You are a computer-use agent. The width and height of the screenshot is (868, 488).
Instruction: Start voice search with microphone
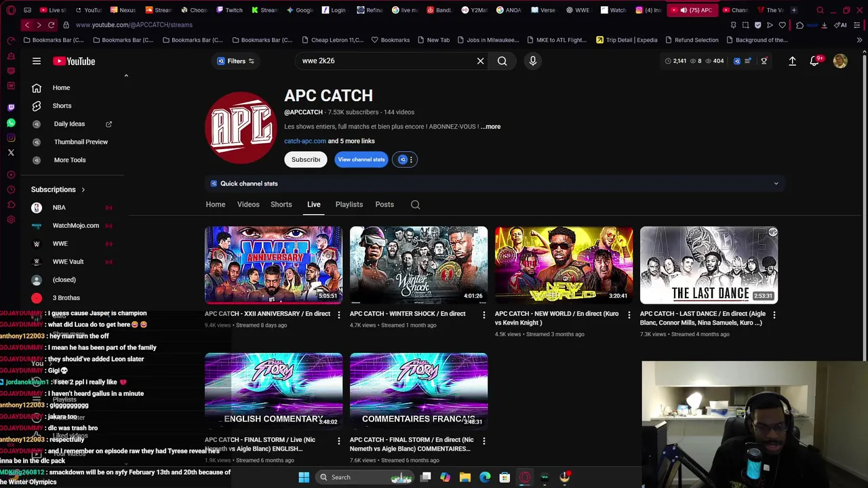coord(533,61)
